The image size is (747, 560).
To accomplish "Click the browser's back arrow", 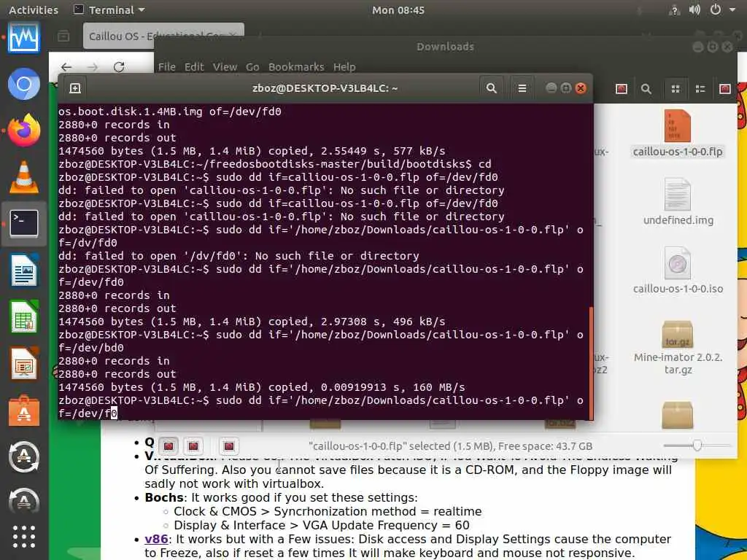I will point(66,67).
